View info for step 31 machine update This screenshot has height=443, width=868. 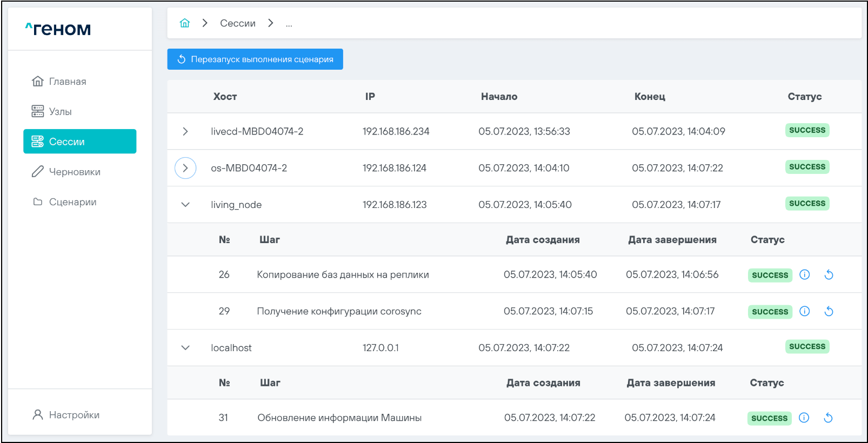click(804, 418)
